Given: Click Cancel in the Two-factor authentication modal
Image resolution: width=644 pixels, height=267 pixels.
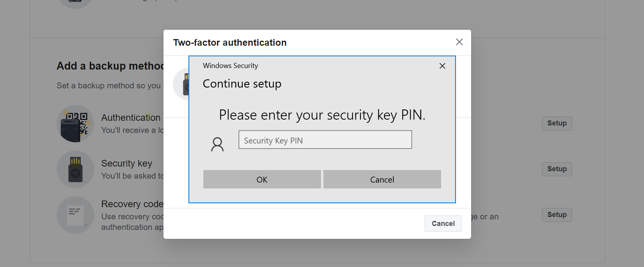Looking at the screenshot, I should 443,224.
